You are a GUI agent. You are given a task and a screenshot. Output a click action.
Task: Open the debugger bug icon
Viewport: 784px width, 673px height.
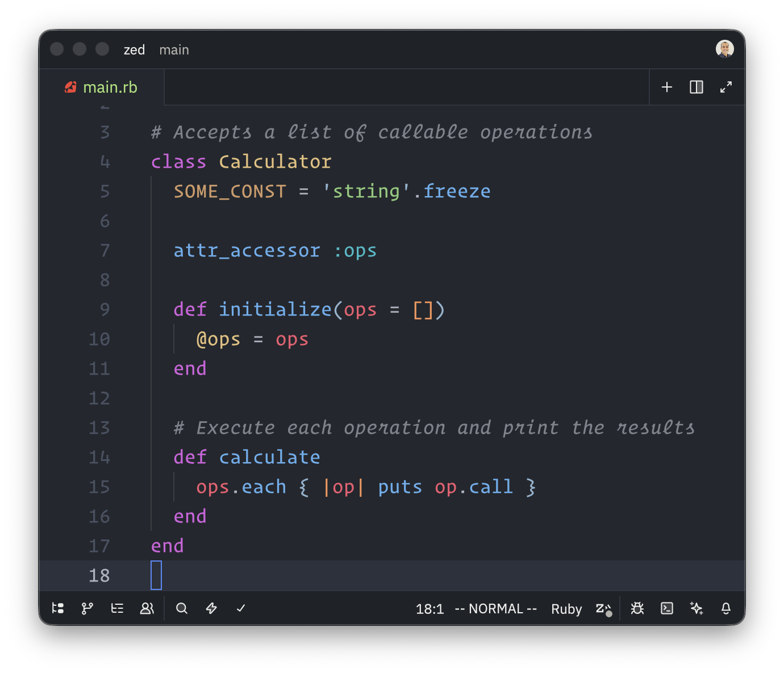click(637, 608)
